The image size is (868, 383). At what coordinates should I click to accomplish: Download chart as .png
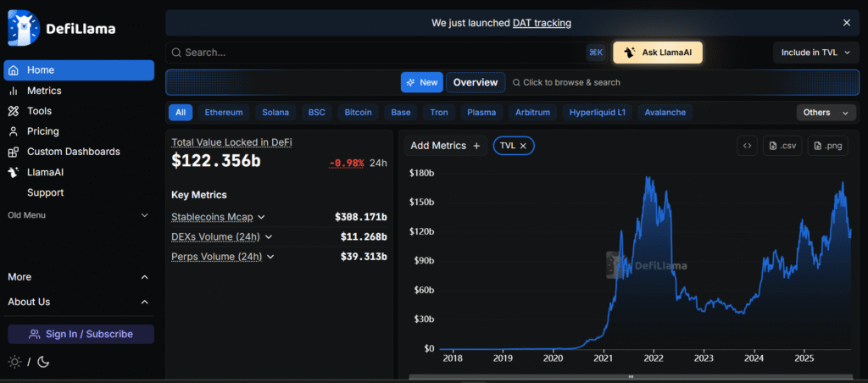(x=827, y=146)
